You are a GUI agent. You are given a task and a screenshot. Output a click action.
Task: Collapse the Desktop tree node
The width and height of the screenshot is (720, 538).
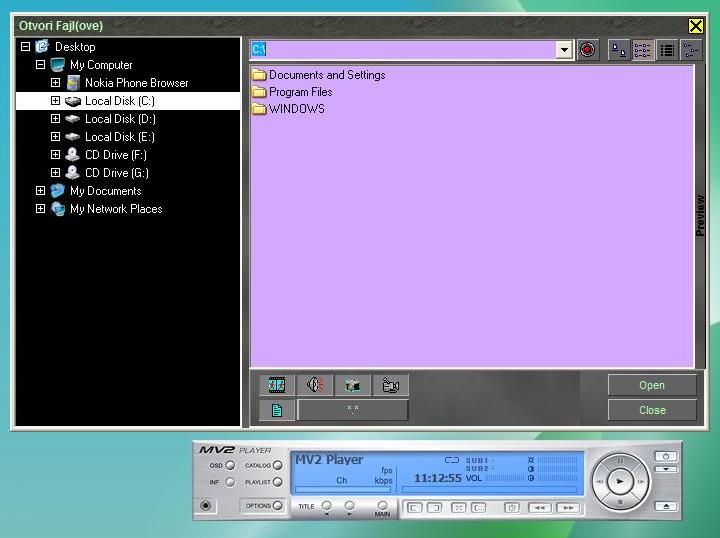coord(26,46)
